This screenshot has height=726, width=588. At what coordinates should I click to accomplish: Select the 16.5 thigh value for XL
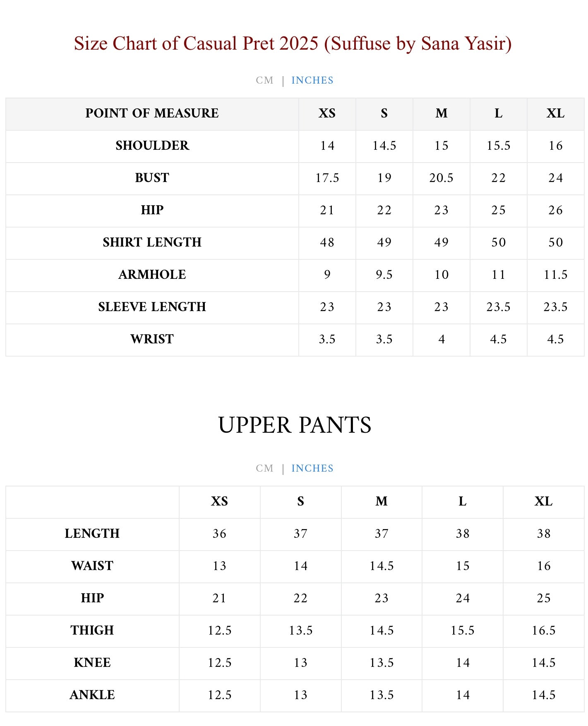pyautogui.click(x=543, y=630)
